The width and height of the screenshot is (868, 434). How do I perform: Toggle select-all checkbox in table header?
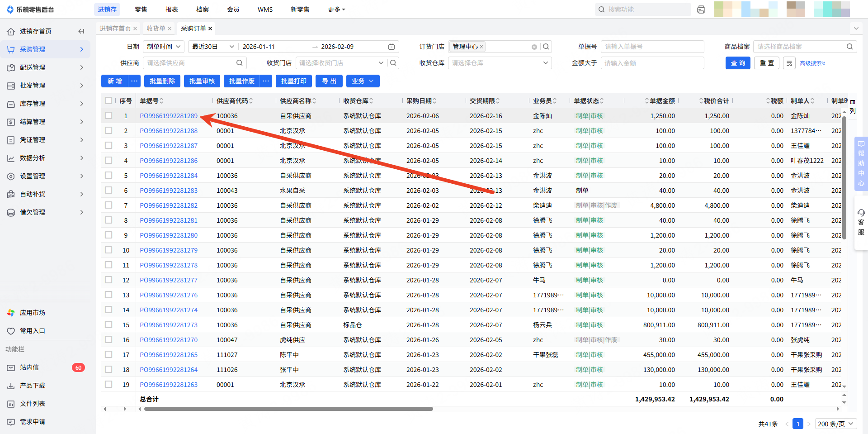click(108, 100)
